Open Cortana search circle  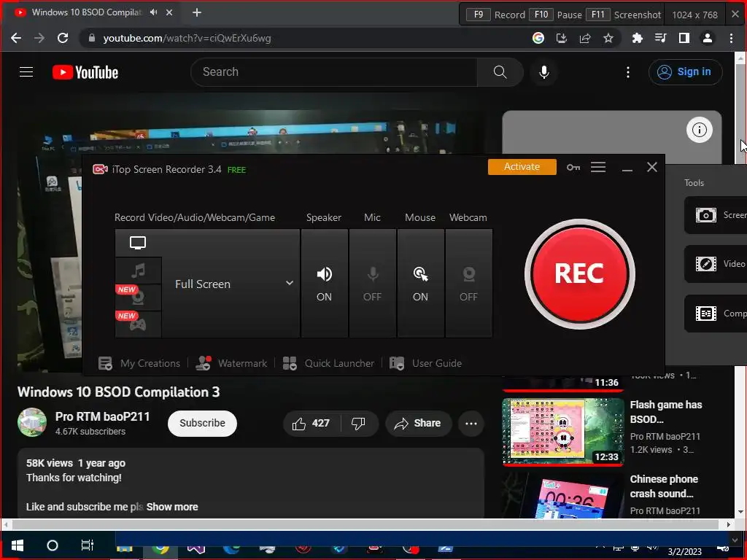click(53, 545)
